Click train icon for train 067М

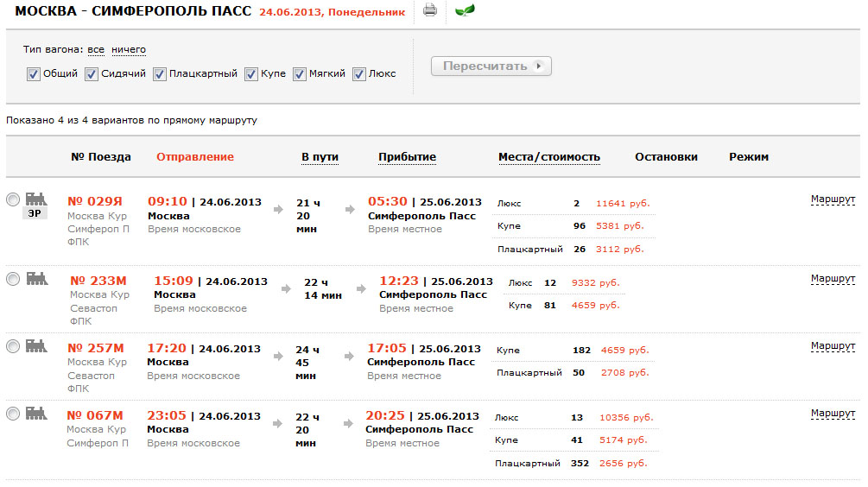click(35, 413)
